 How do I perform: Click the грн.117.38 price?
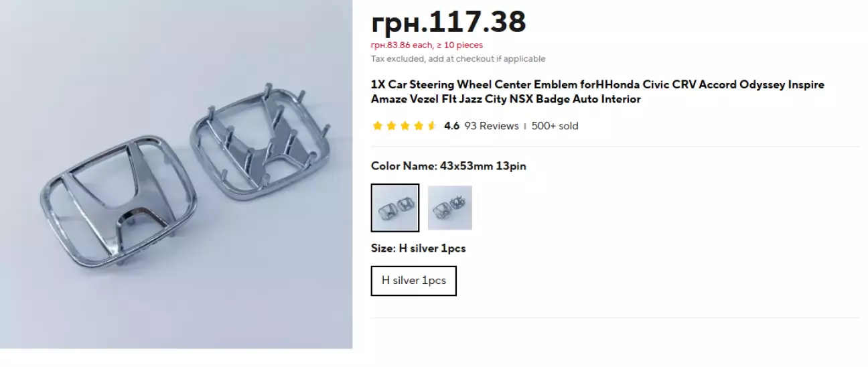coord(449,22)
